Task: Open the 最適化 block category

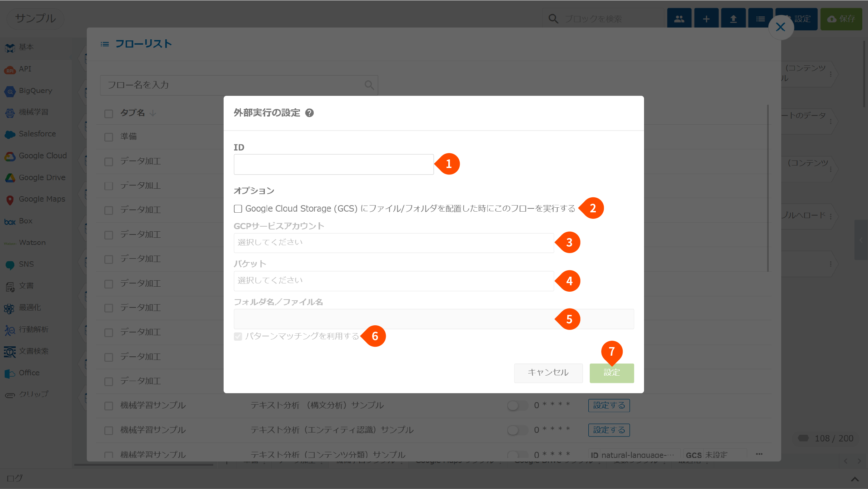Action: pyautogui.click(x=36, y=308)
